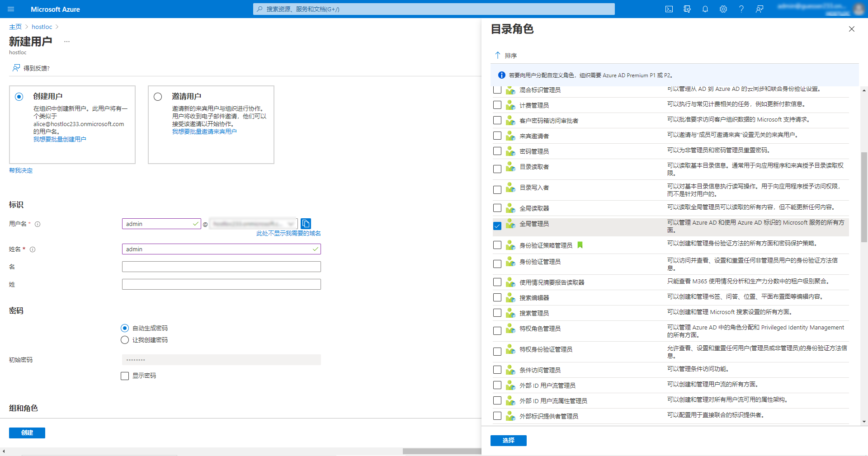Click the role icon for 来宾邀请者
The height and width of the screenshot is (456, 868).
click(x=510, y=136)
